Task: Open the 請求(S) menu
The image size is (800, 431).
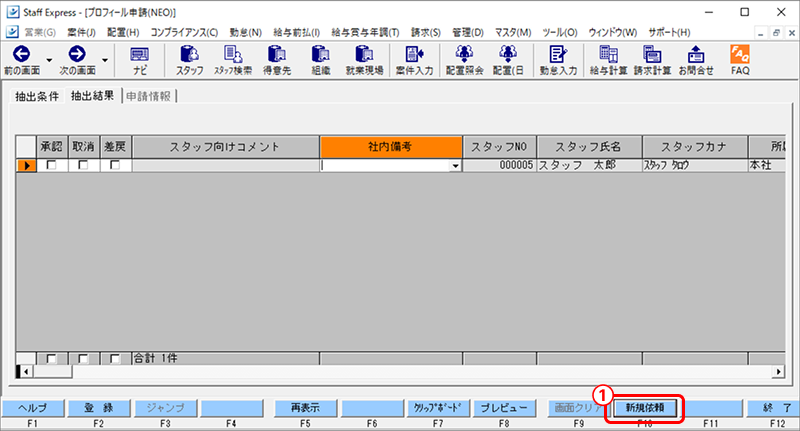Action: tap(426, 32)
